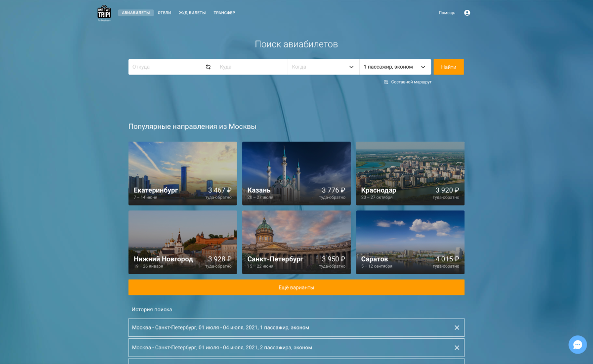
Task: Open the Краснодар destination card
Action: (410, 173)
